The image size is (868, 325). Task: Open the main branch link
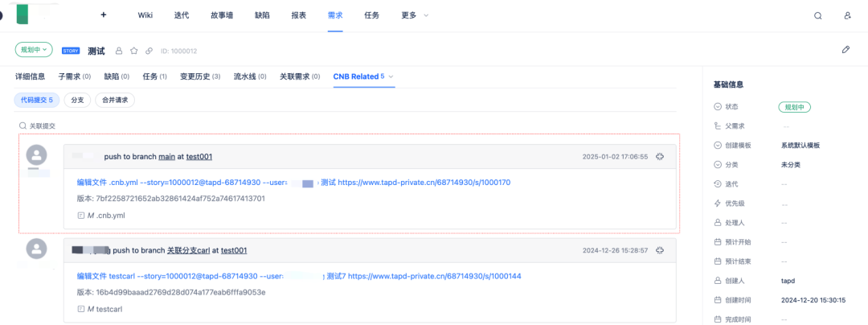(x=166, y=157)
